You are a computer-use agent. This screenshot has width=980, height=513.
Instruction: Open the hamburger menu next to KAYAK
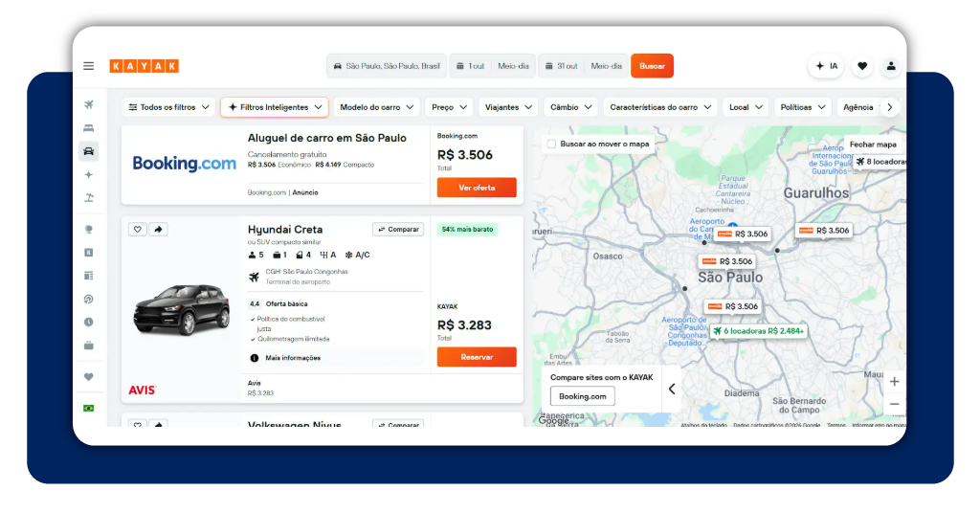click(89, 66)
